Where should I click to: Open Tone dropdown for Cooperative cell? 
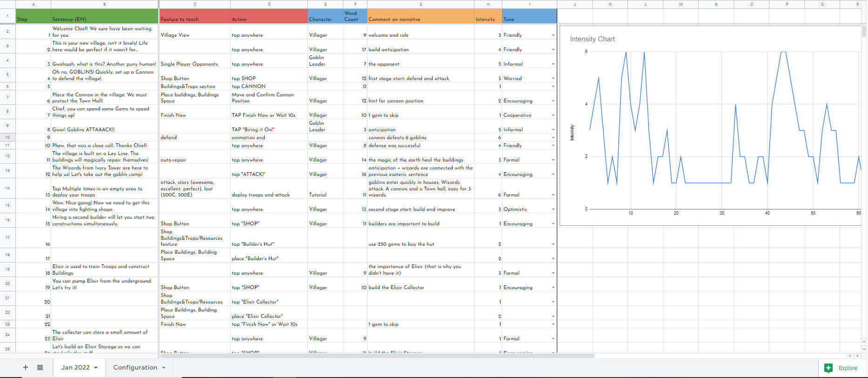point(553,115)
